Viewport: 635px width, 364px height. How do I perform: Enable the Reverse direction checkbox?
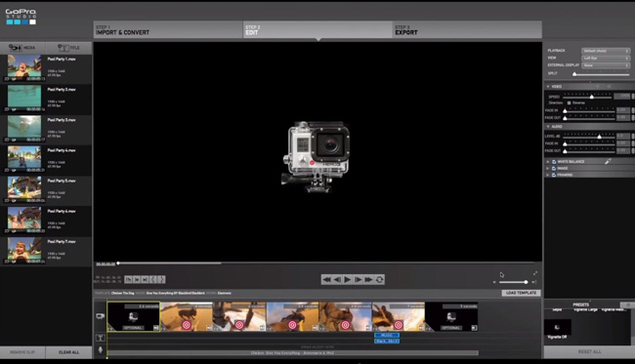click(569, 102)
